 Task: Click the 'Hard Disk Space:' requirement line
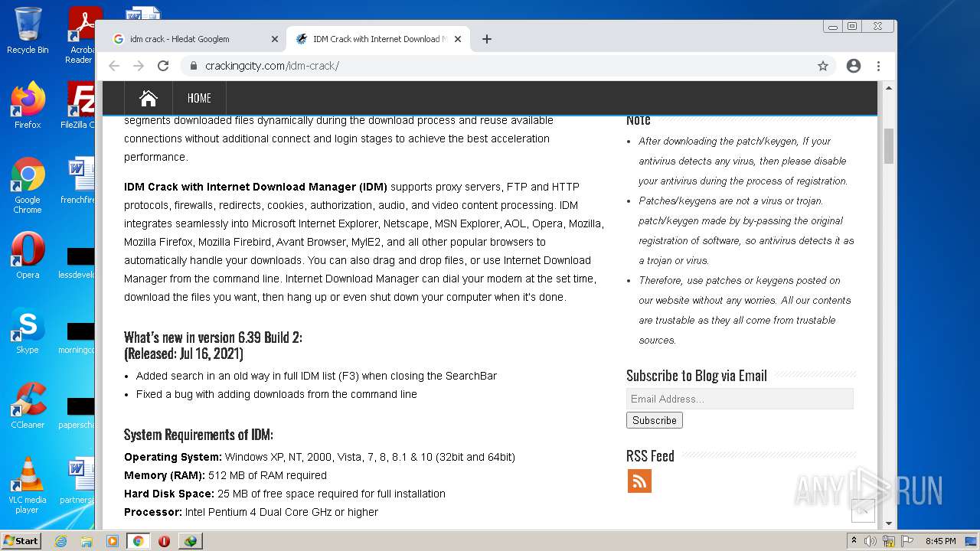point(285,494)
